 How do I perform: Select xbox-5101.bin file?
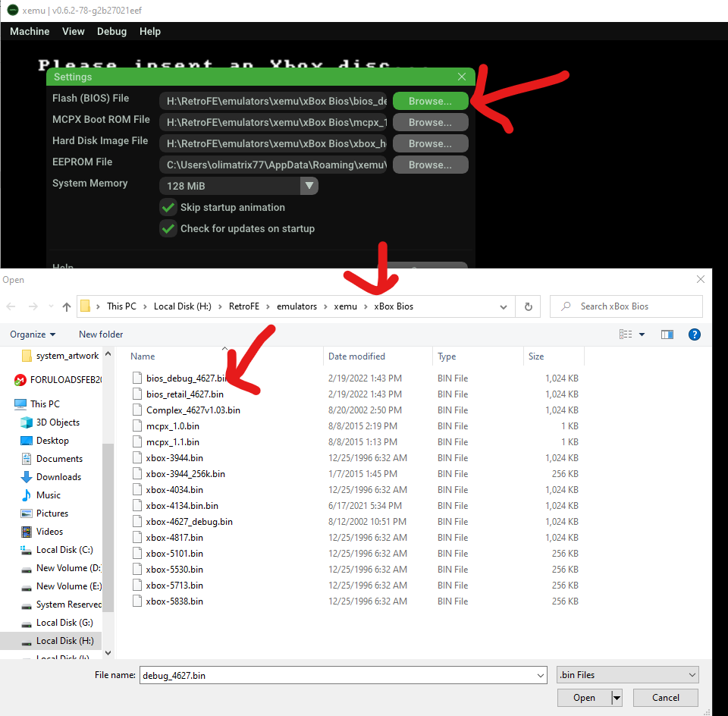(174, 554)
